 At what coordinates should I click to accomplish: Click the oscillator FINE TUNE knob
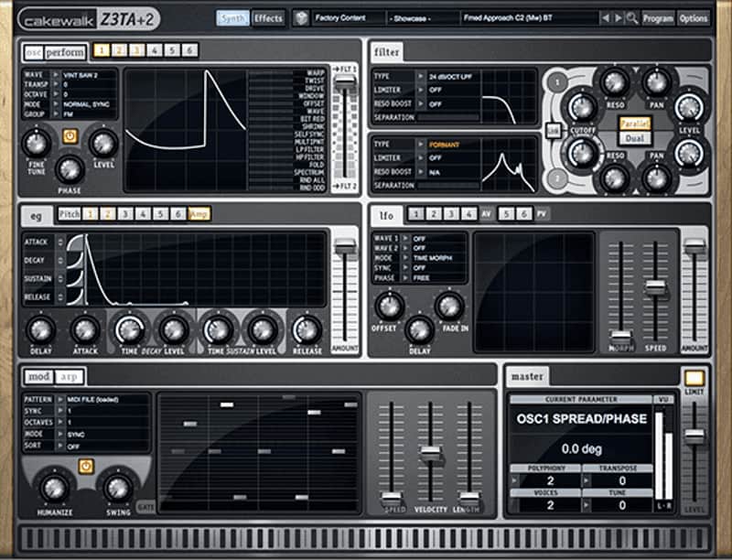tap(36, 143)
